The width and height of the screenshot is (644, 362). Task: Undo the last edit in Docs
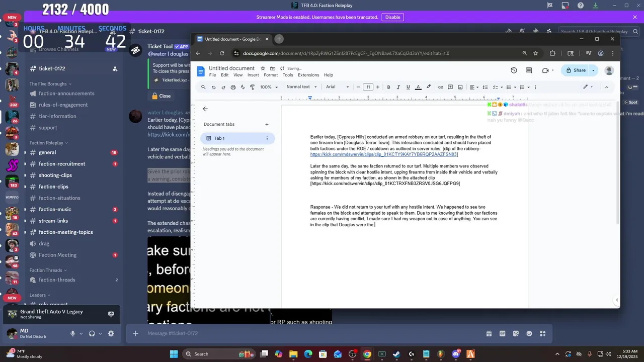click(213, 87)
